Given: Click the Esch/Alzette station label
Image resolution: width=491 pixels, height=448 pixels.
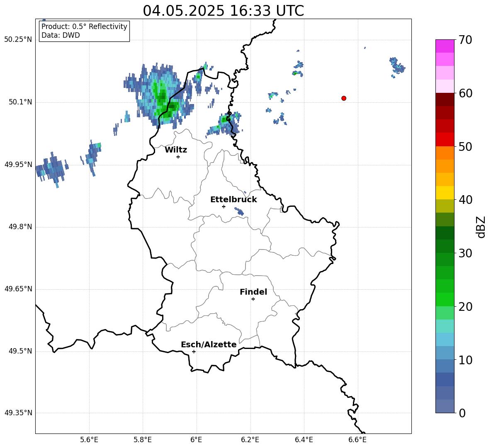Looking at the screenshot, I should point(209,344).
